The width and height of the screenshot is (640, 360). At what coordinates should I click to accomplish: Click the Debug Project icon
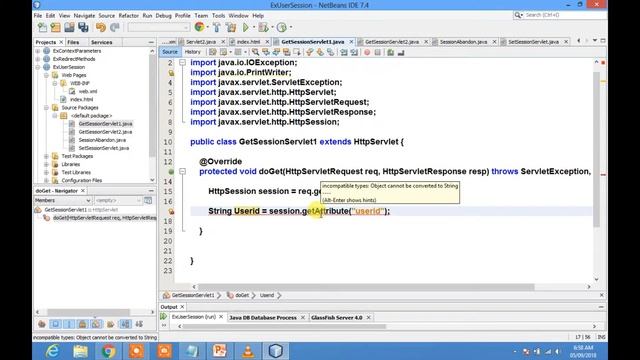click(263, 27)
